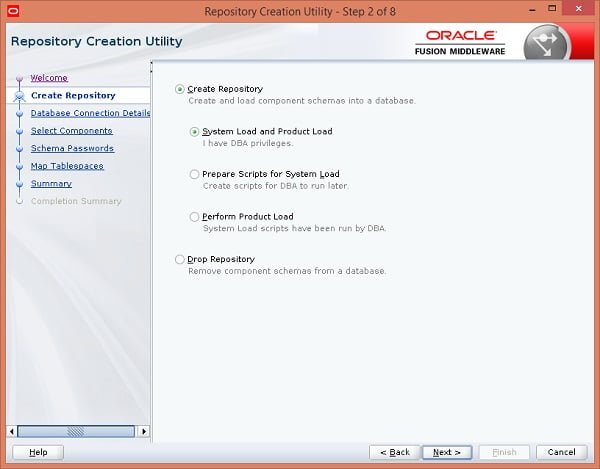The width and height of the screenshot is (600, 469).
Task: Open the Schema Passwords step
Action: click(x=72, y=148)
